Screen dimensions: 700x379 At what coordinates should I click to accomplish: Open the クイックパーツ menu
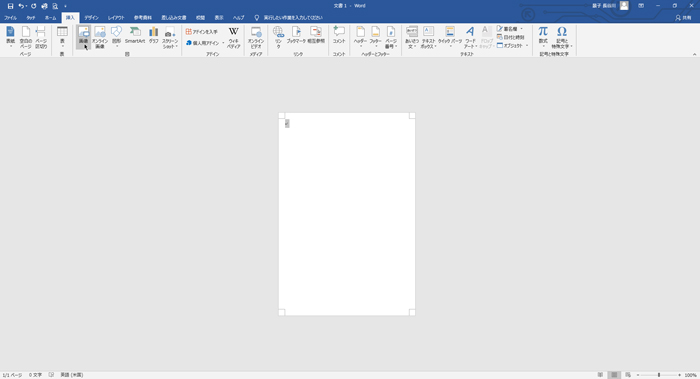point(450,37)
